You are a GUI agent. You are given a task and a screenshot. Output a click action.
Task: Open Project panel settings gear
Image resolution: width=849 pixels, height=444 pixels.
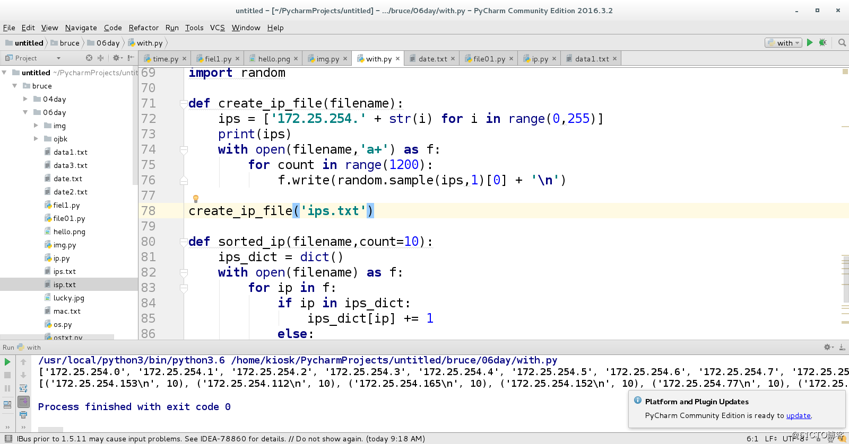pyautogui.click(x=116, y=58)
